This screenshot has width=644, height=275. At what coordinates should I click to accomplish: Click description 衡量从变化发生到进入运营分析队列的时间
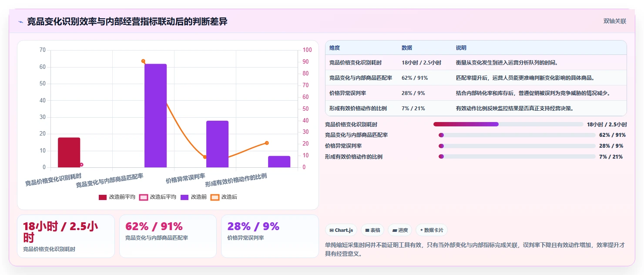point(507,63)
